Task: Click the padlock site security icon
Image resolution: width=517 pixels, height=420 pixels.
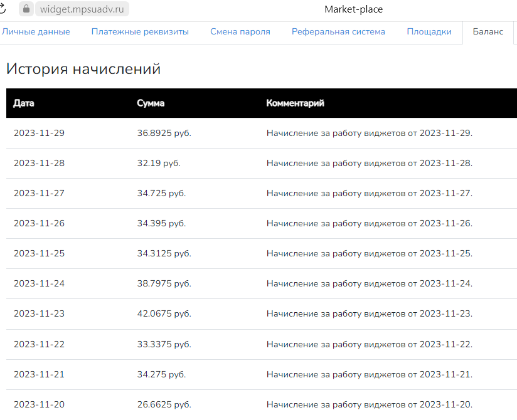Action: click(x=26, y=9)
